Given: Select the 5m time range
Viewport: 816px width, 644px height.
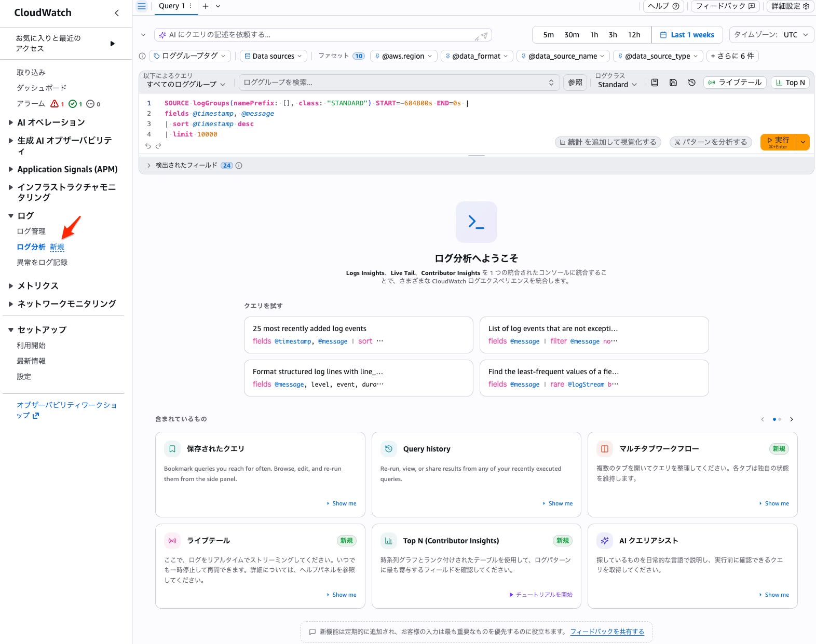Looking at the screenshot, I should point(548,35).
